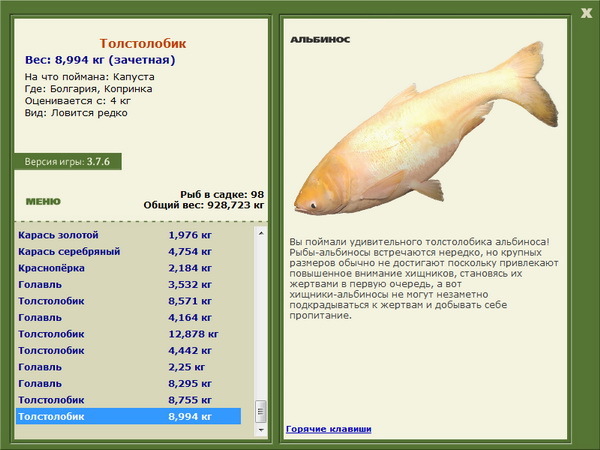Pick Голавль weighing 4,164 кг
This screenshot has height=450, width=600.
(x=128, y=318)
